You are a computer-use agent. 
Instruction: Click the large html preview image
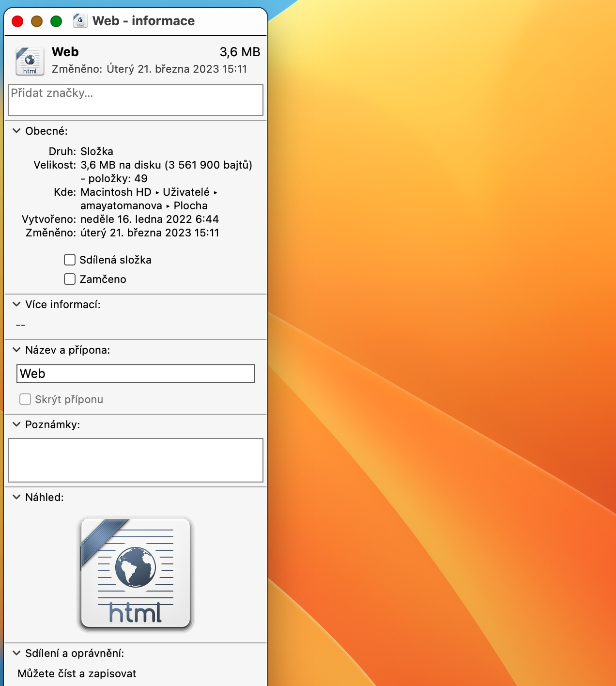(x=136, y=575)
